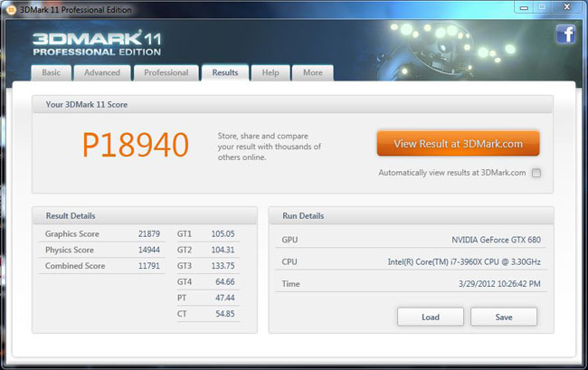This screenshot has height=370, width=588.
Task: Click the Run Details panel header
Action: [x=411, y=216]
